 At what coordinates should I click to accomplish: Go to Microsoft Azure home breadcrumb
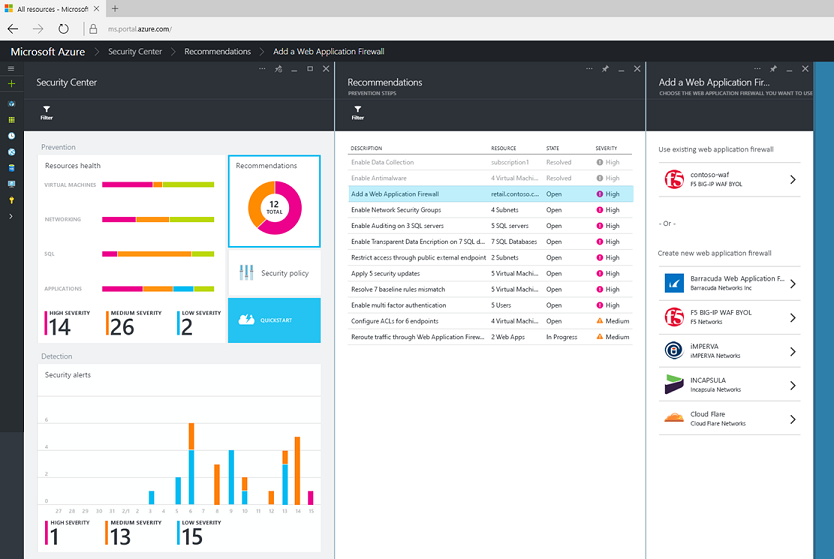point(48,52)
